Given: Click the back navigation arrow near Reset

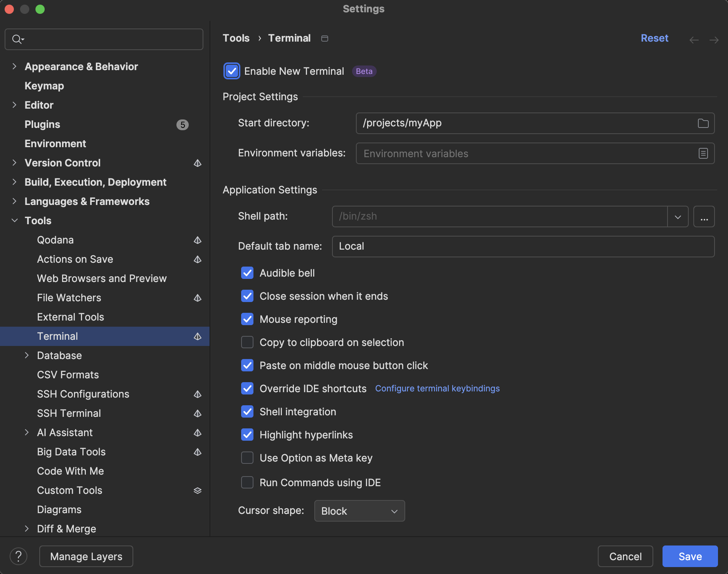Looking at the screenshot, I should click(x=694, y=40).
